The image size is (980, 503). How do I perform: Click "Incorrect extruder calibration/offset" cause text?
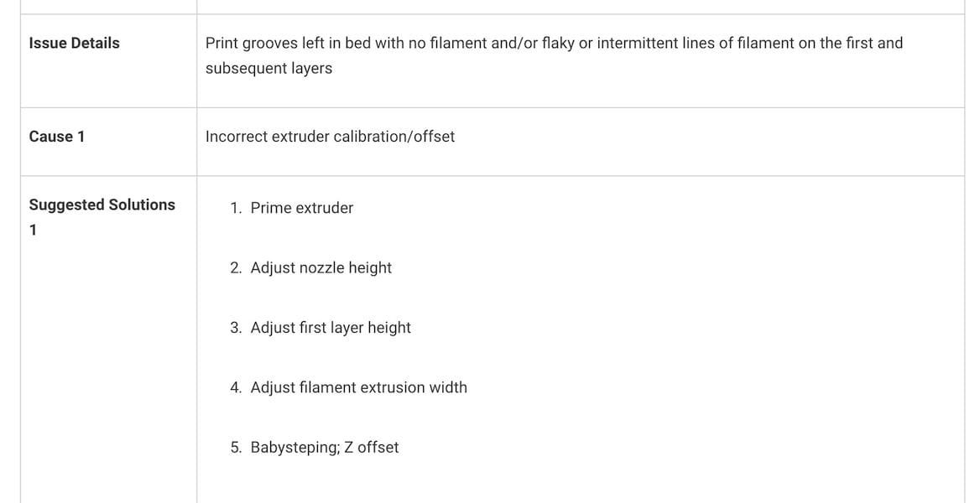330,137
